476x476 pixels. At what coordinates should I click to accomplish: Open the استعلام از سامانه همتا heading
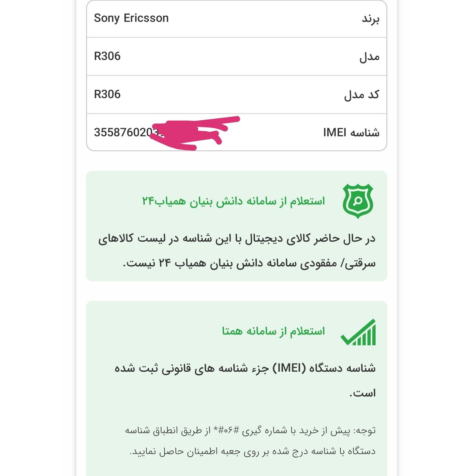pyautogui.click(x=274, y=331)
